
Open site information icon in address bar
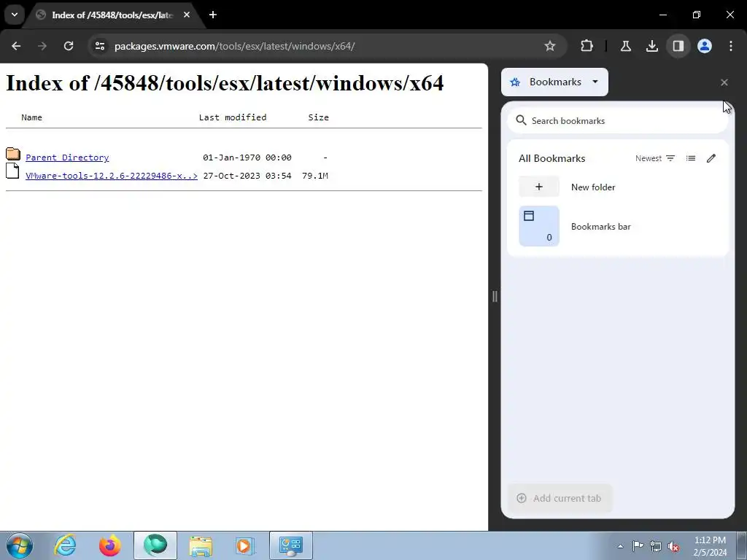99,46
